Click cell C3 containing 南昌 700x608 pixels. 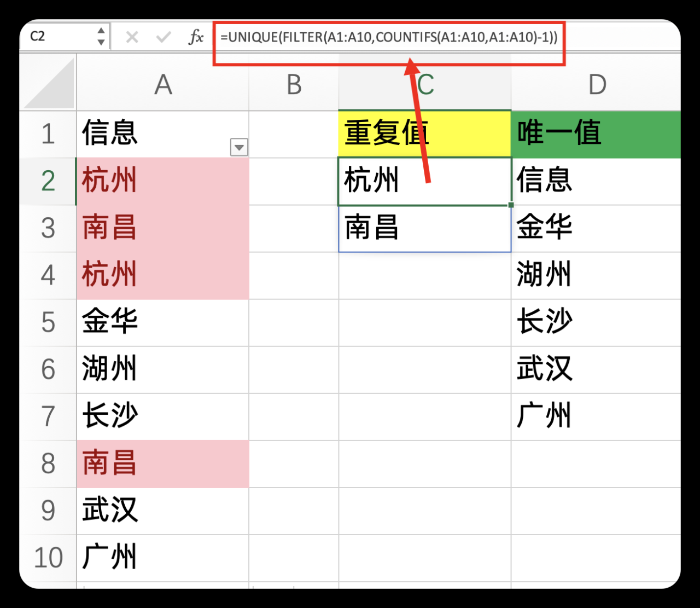(x=425, y=228)
